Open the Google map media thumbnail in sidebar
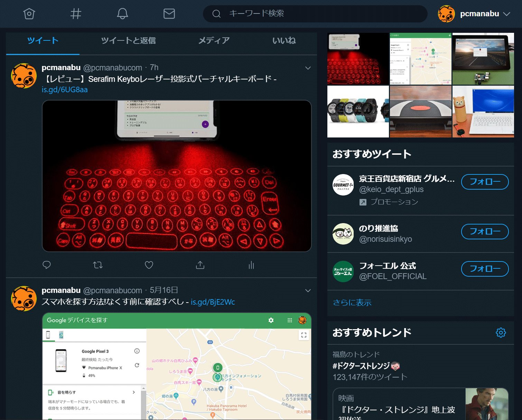The image size is (522, 420). click(421, 59)
